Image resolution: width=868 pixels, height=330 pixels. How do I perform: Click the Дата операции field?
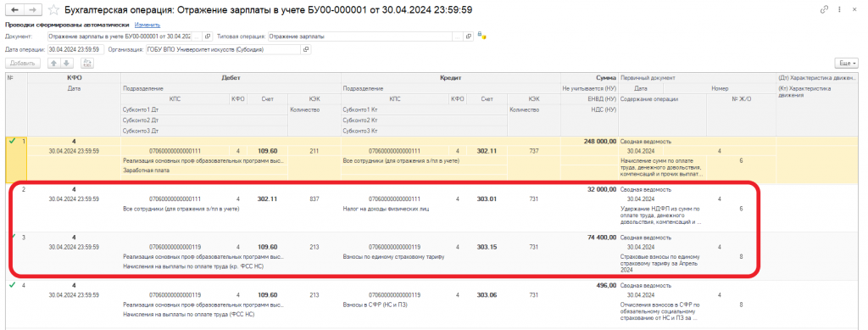click(x=75, y=49)
